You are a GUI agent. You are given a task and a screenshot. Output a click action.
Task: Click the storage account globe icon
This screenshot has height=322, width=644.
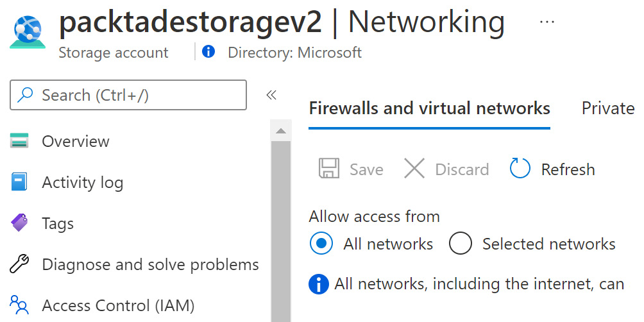[26, 31]
